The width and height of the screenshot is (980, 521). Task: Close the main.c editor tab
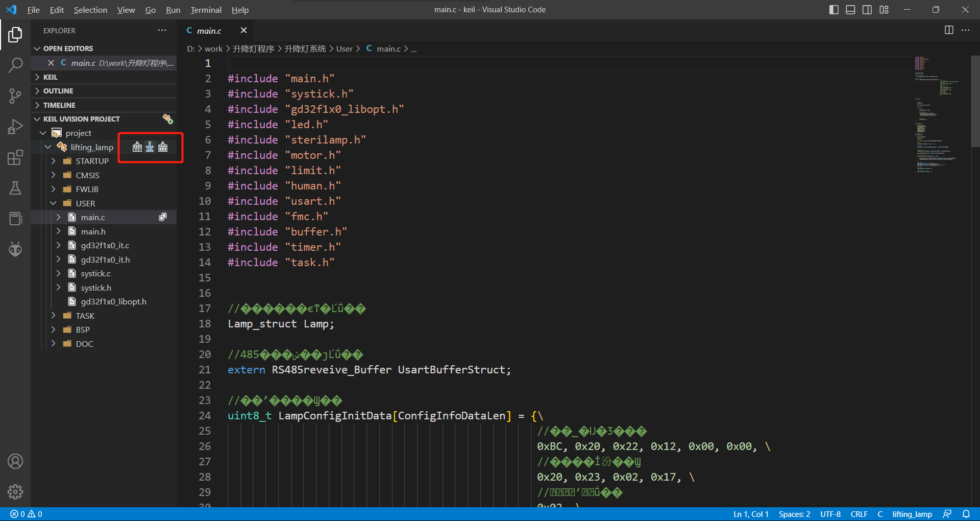243,31
